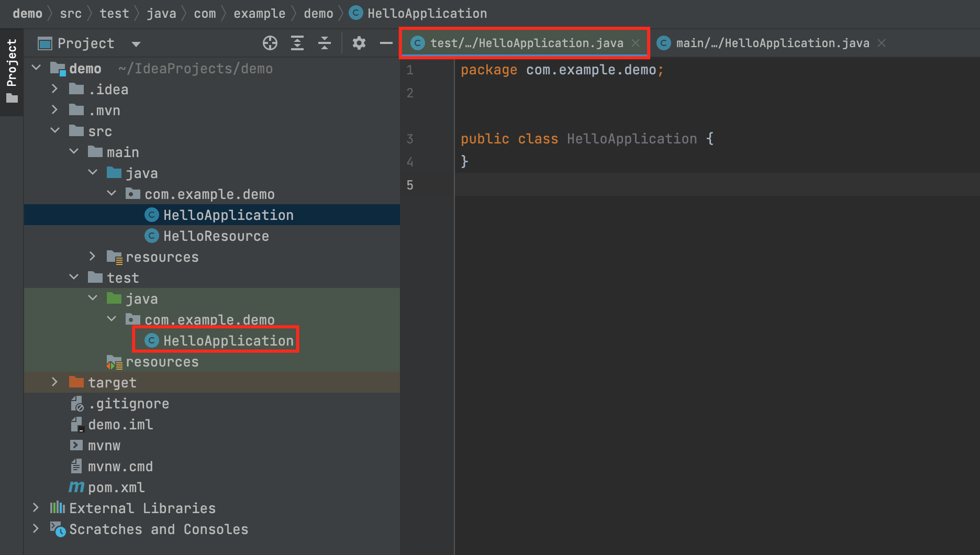Click the 'public' keyword in editor
The height and width of the screenshot is (555, 980).
[485, 139]
